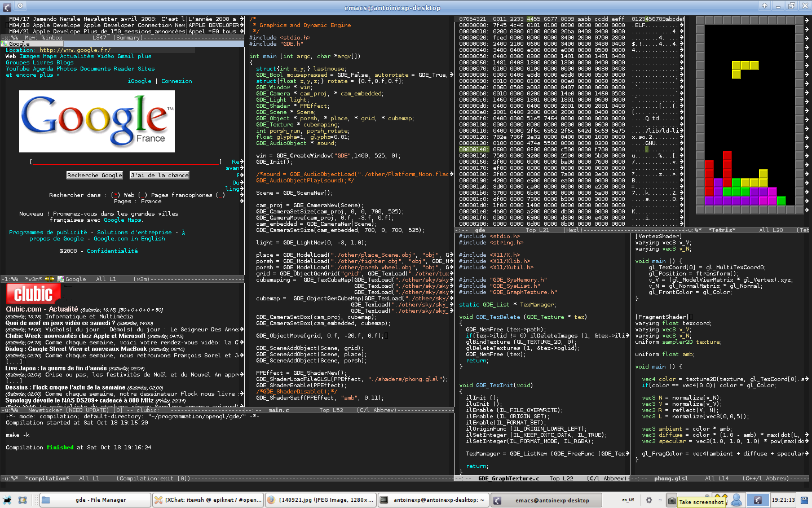The width and height of the screenshot is (812, 508).
Task: Select the Web radio button
Action: click(116, 195)
